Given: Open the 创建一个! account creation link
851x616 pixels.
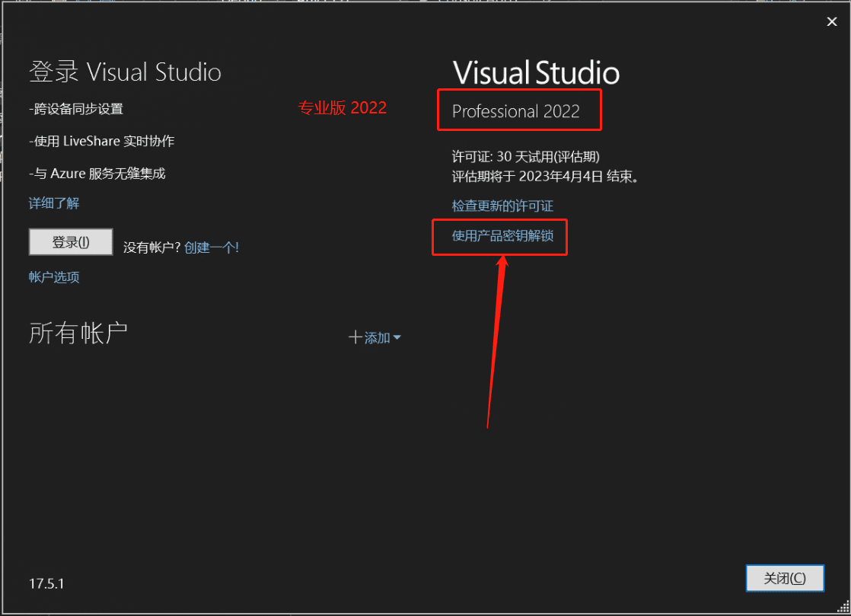Looking at the screenshot, I should (212, 247).
